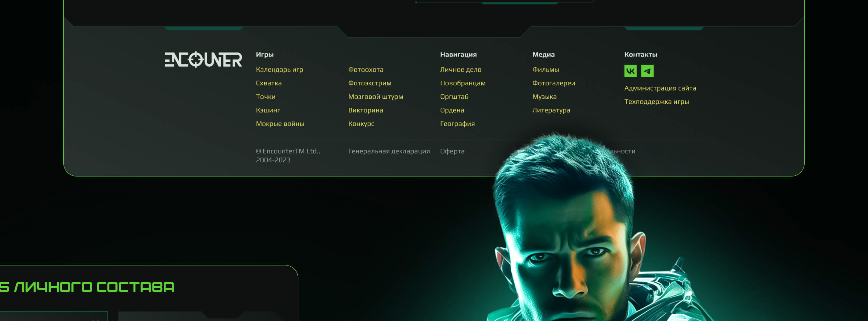Click the Encounter logo in footer
This screenshot has width=868, height=321.
click(203, 60)
